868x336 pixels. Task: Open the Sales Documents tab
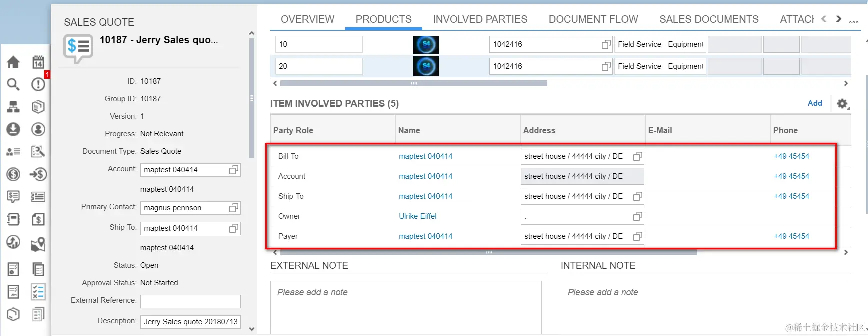[709, 19]
